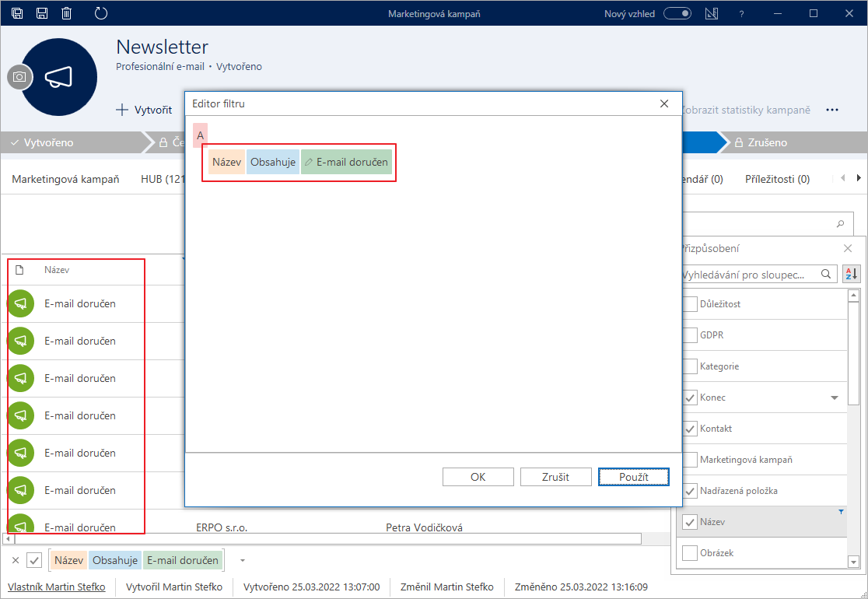The width and height of the screenshot is (868, 599).
Task: Select the Zrušeno workflow stage
Action: click(x=793, y=142)
